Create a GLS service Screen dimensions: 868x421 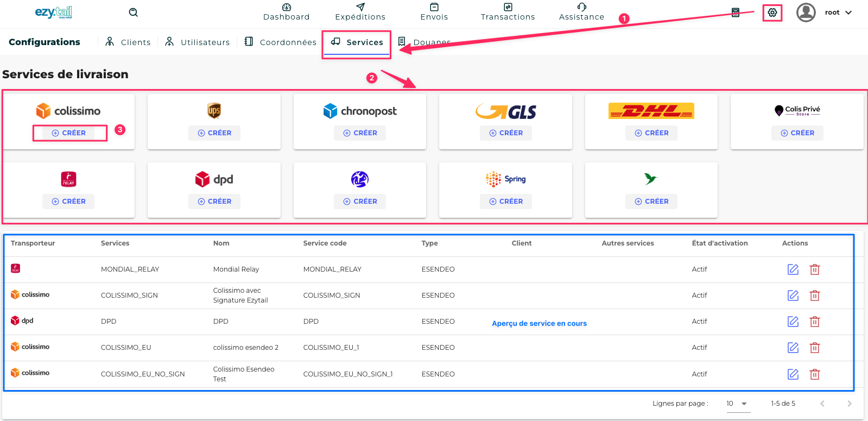[x=506, y=133]
